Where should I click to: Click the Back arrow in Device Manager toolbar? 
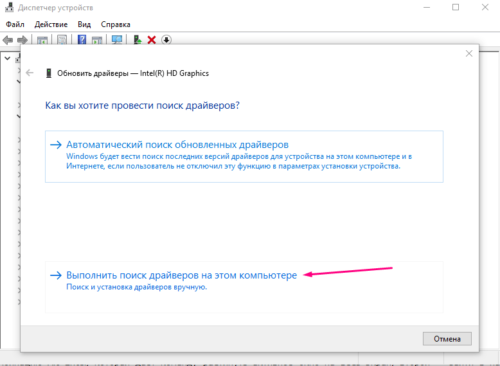pyautogui.click(x=8, y=40)
